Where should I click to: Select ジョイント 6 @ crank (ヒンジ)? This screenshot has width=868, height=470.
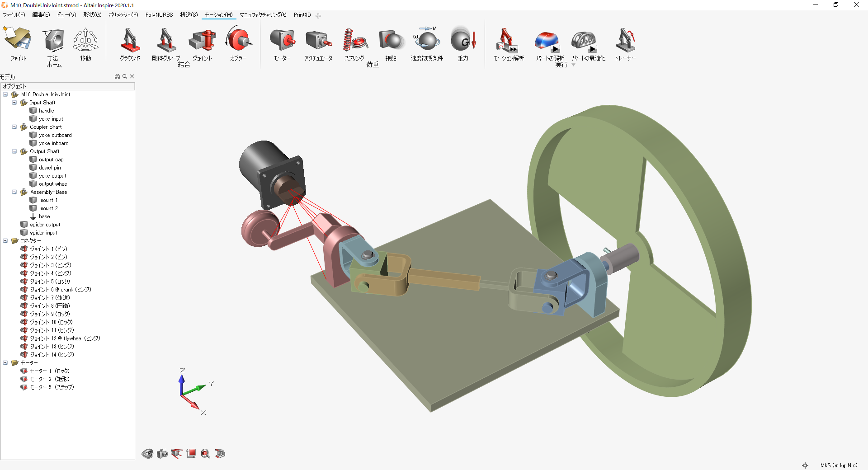(61, 290)
